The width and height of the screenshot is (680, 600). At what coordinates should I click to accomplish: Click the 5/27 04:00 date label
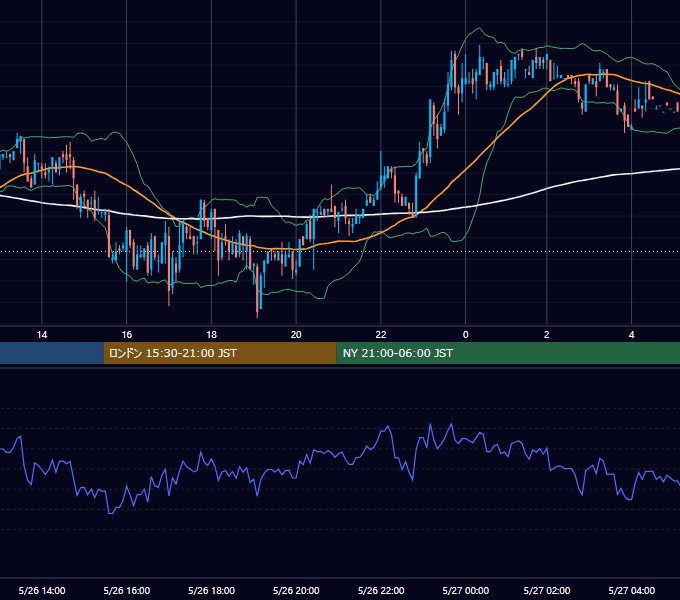click(x=632, y=590)
